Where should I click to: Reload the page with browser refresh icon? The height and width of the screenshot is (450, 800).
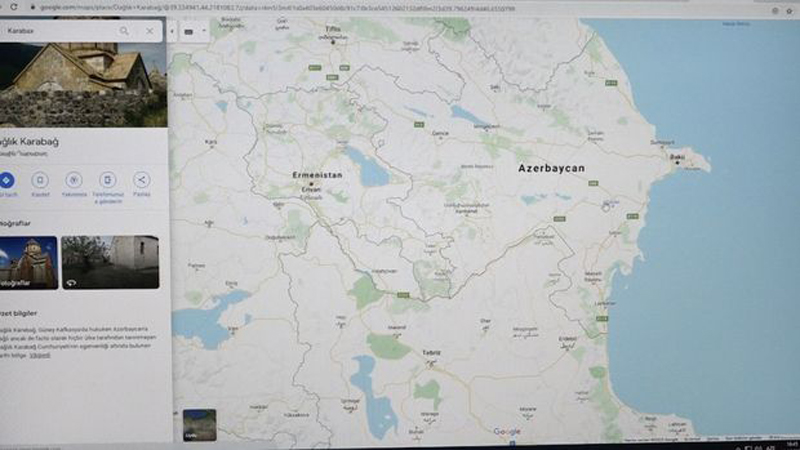point(13,7)
